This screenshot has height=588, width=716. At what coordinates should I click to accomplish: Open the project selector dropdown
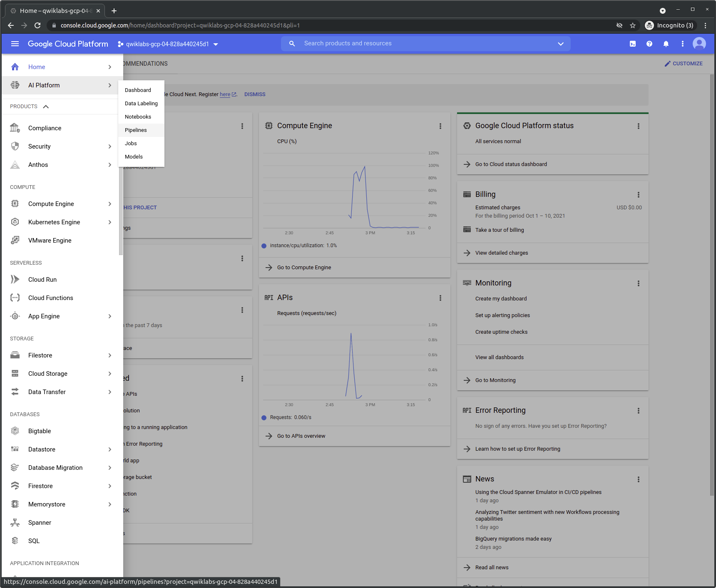pos(168,44)
